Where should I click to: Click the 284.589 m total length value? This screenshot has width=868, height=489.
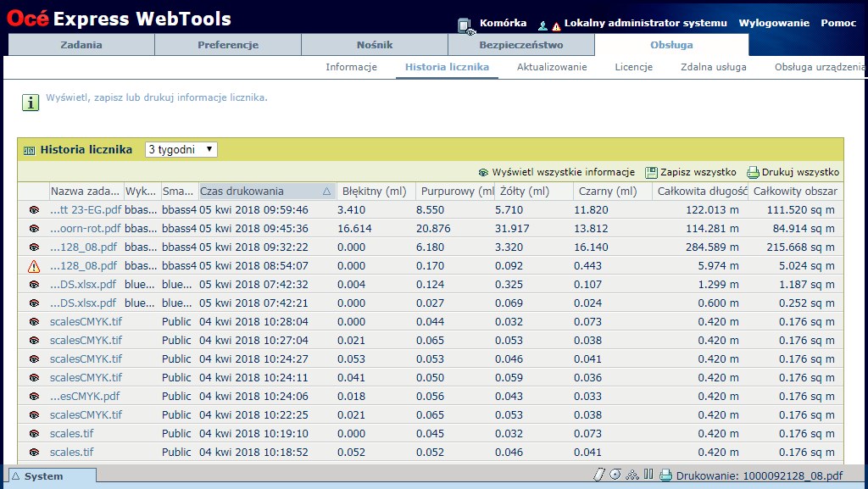click(x=712, y=247)
